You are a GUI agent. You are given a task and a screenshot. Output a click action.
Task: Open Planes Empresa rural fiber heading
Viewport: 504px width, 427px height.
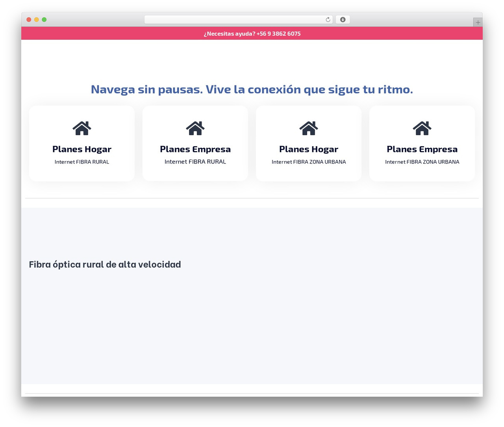195,149
